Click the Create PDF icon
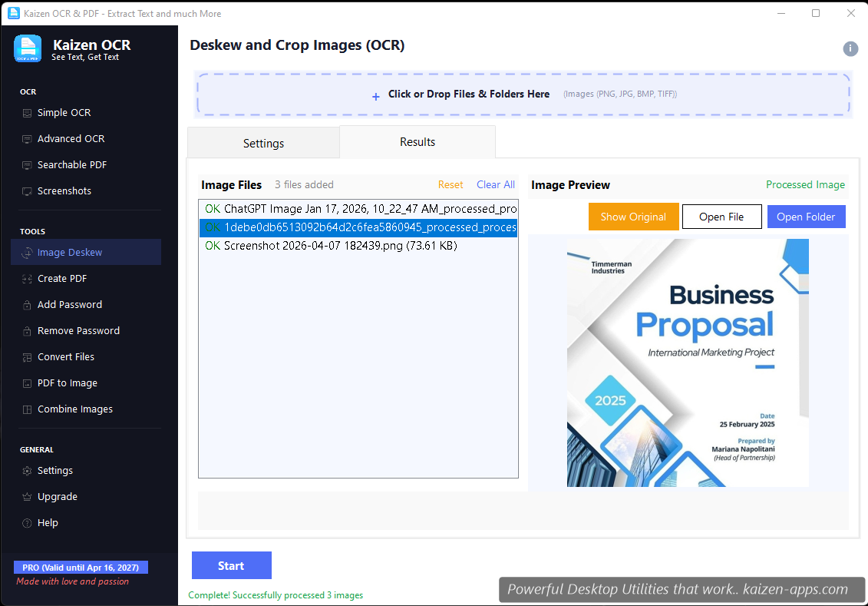The width and height of the screenshot is (868, 606). (x=28, y=279)
